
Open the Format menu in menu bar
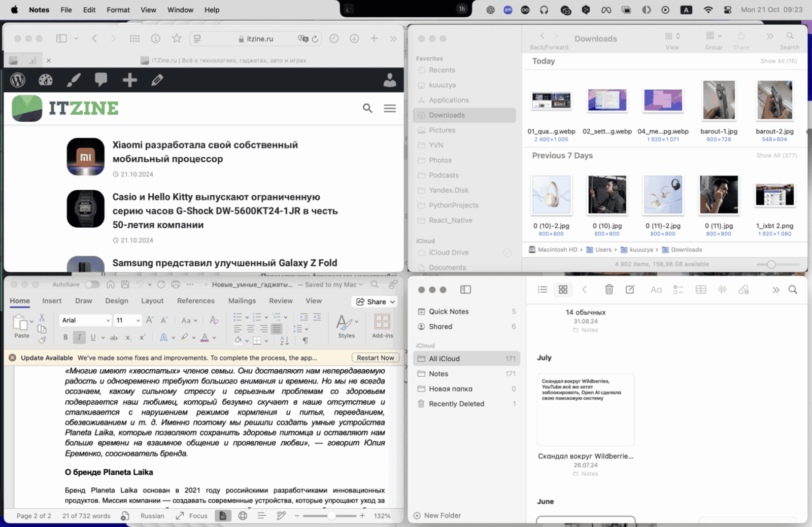pos(118,10)
